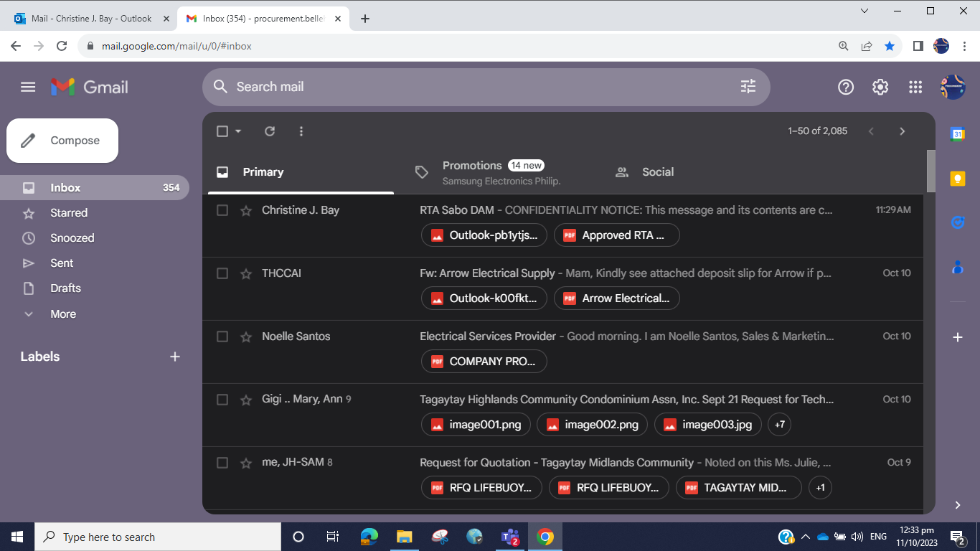Select the Noelle Santos email checkbox
The image size is (980, 551).
(x=222, y=336)
